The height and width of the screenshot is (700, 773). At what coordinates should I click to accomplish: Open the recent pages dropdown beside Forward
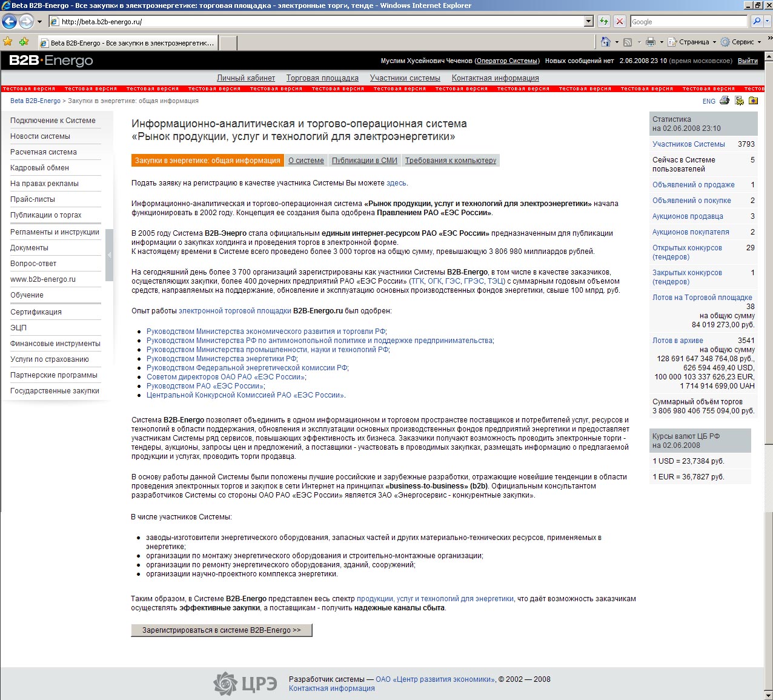click(39, 22)
